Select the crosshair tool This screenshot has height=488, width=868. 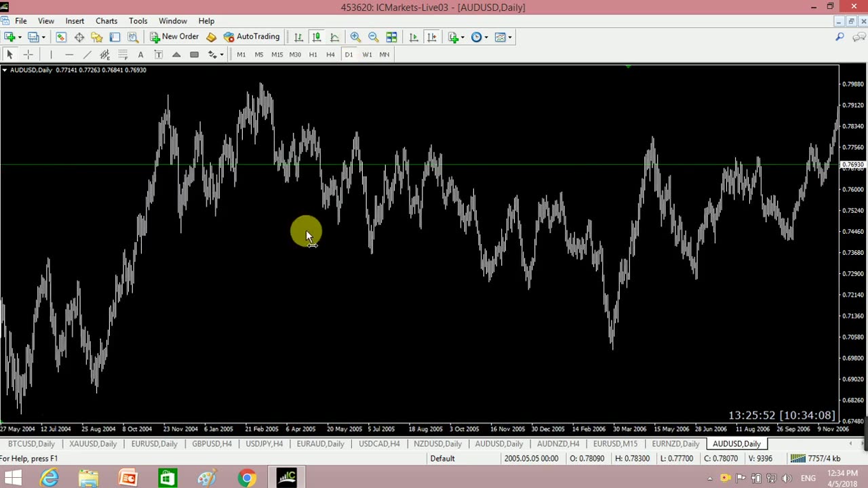point(28,55)
